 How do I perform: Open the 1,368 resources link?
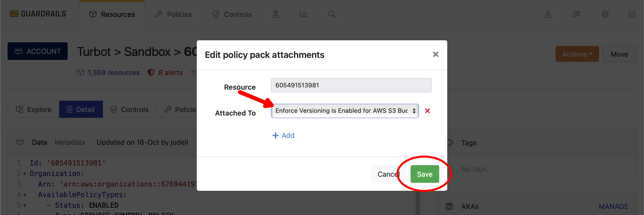[113, 72]
